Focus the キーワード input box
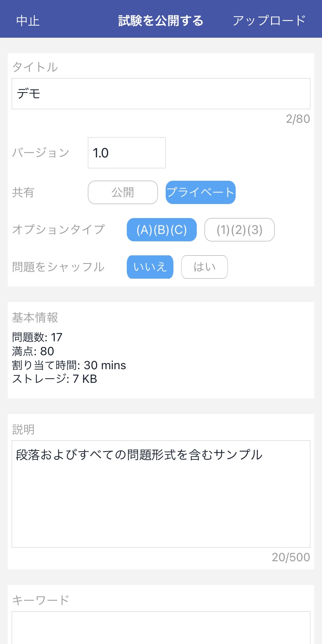This screenshot has width=322, height=644. point(161,628)
